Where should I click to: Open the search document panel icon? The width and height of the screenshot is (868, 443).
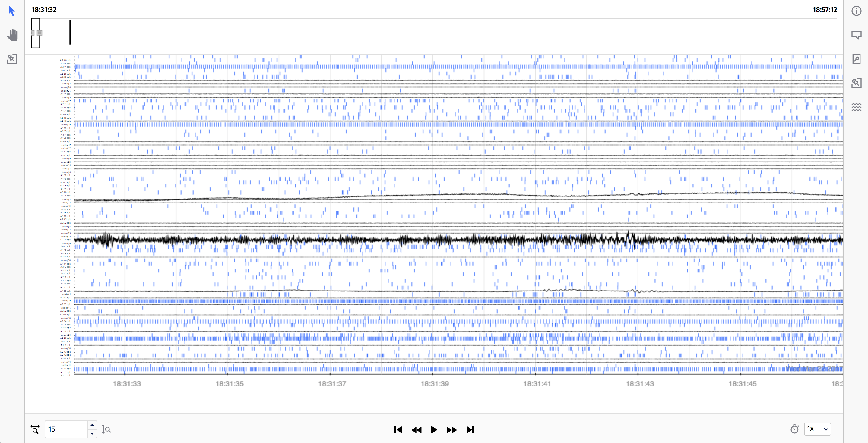(x=856, y=59)
